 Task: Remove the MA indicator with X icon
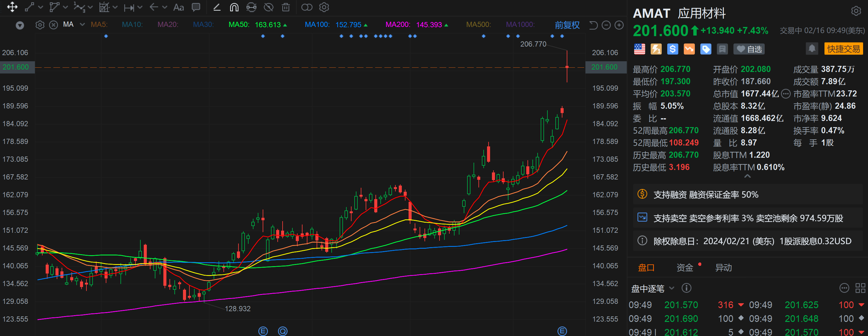click(x=53, y=25)
